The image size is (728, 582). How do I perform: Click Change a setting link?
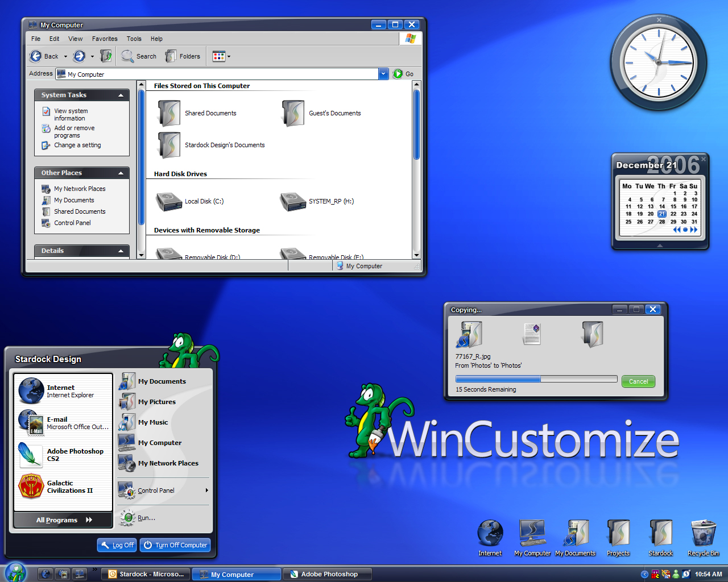click(x=77, y=145)
